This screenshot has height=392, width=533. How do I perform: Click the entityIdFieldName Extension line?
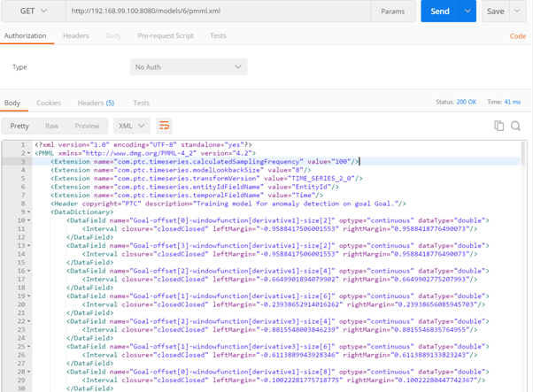pyautogui.click(x=195, y=187)
